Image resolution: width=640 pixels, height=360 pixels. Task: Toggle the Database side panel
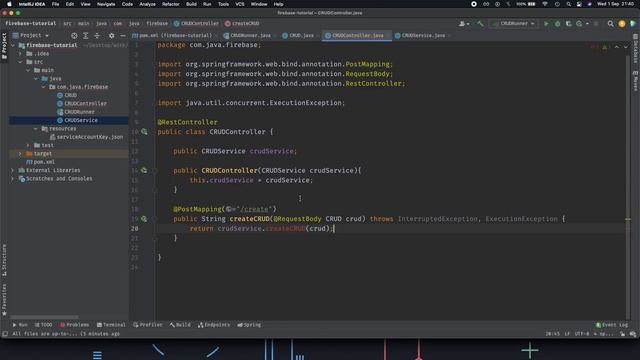[x=636, y=50]
